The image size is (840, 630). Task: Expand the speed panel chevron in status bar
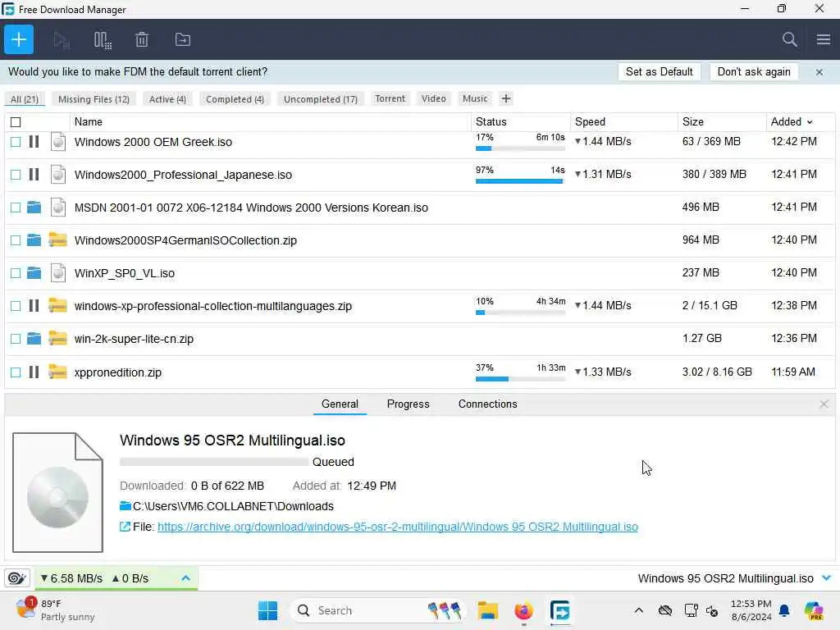[x=186, y=578]
